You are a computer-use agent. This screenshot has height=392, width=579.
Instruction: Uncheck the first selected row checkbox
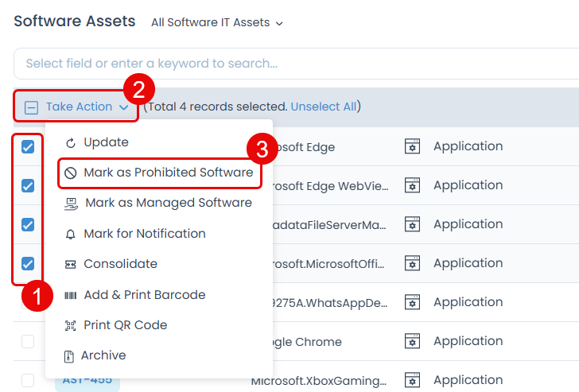(x=28, y=147)
